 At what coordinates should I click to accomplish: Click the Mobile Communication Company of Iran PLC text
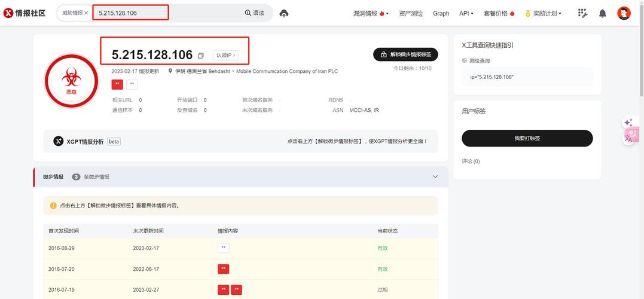287,71
